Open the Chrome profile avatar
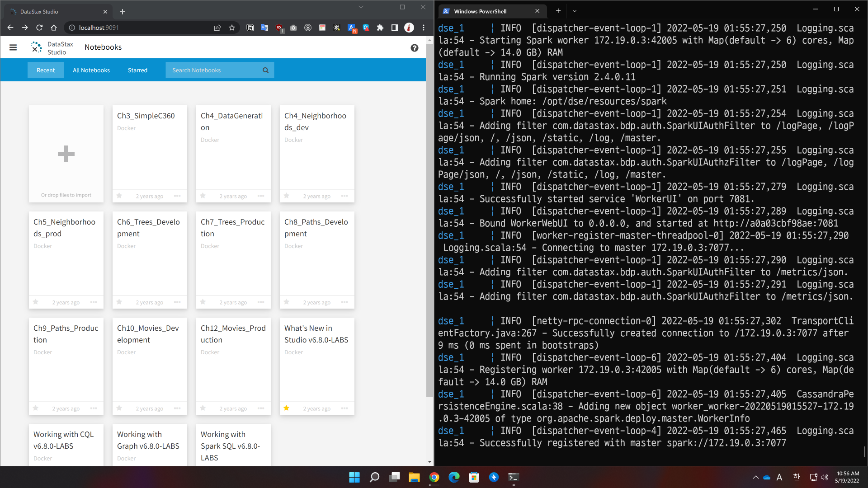The width and height of the screenshot is (868, 488). [x=409, y=28]
